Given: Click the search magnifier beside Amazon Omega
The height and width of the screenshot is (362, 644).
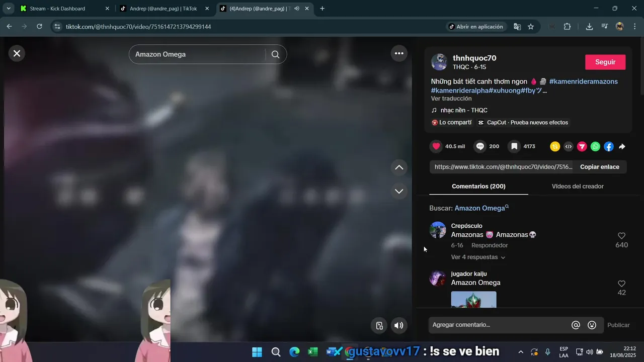Looking at the screenshot, I should pyautogui.click(x=275, y=54).
